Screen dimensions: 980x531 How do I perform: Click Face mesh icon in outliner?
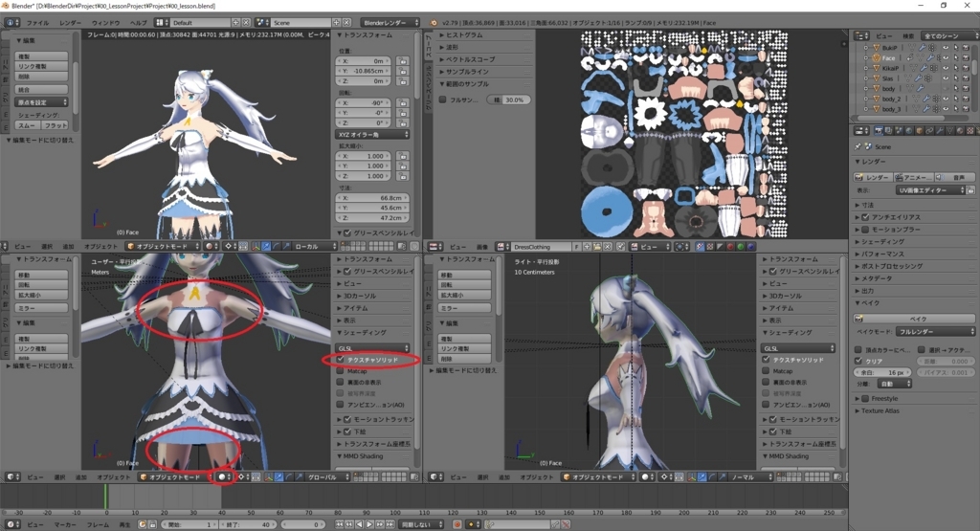pos(876,57)
